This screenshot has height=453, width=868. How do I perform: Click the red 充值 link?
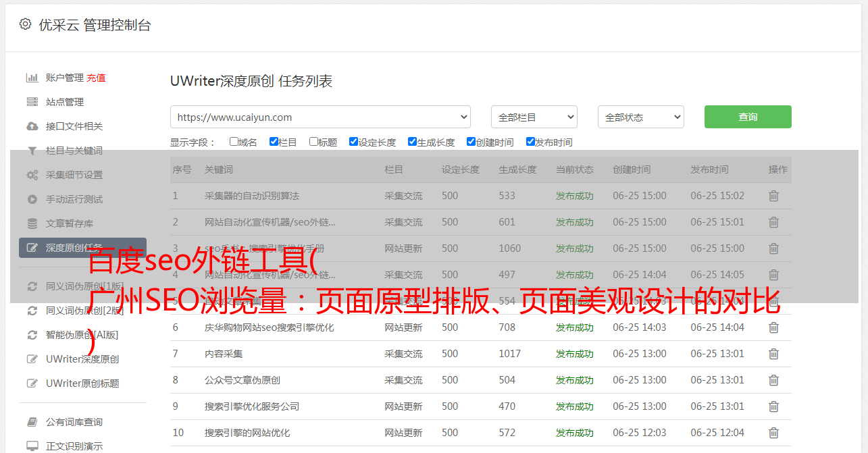(96, 78)
